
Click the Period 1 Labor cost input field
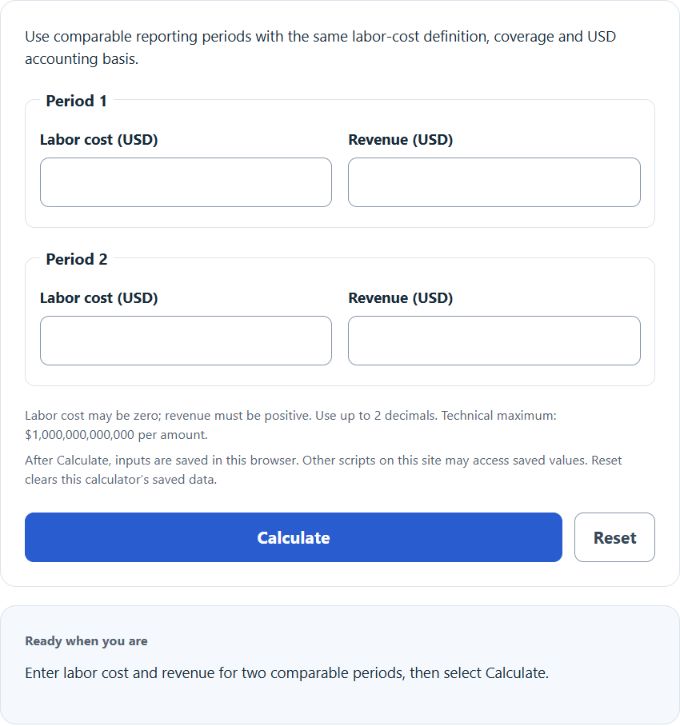tap(186, 182)
